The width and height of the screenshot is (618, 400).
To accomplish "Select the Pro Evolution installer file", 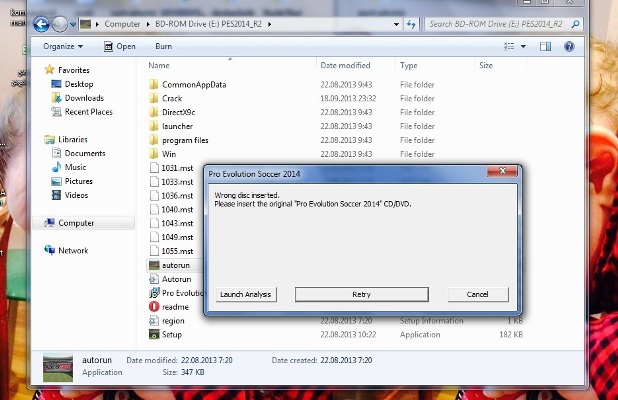I will [176, 293].
